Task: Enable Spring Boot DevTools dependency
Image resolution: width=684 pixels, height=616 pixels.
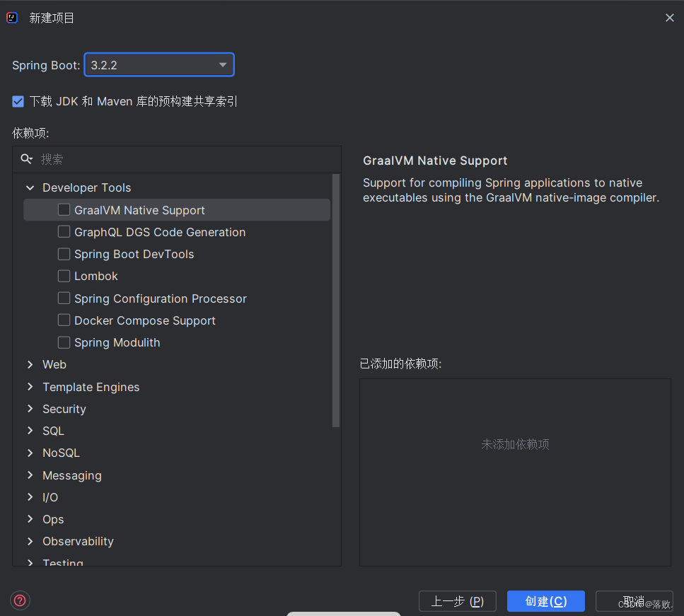Action: click(x=64, y=254)
